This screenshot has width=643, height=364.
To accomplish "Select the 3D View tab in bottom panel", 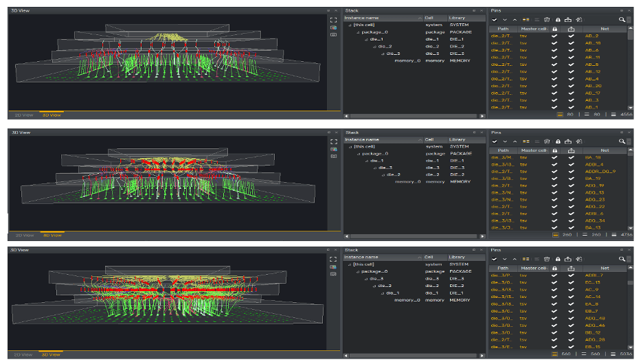I will [x=52, y=354].
